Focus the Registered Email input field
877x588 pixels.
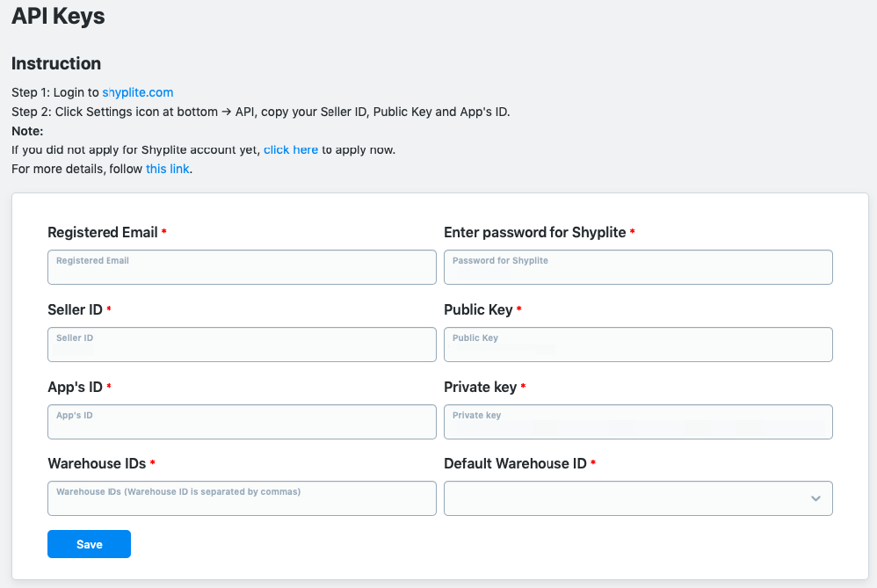click(x=242, y=267)
